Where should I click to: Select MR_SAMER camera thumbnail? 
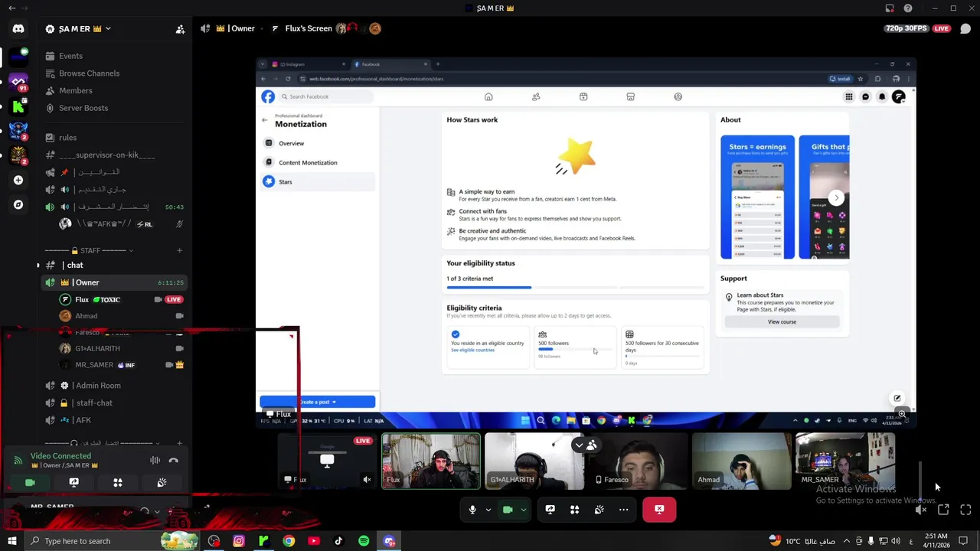(844, 461)
